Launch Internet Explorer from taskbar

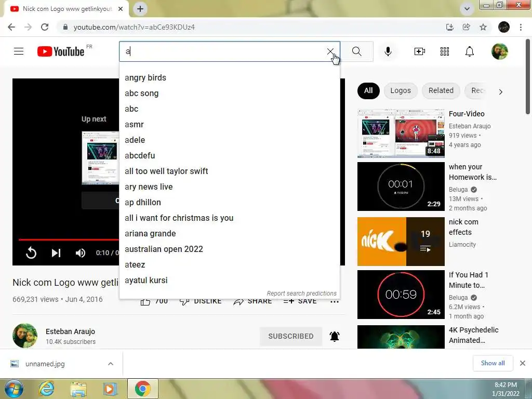coord(46,389)
